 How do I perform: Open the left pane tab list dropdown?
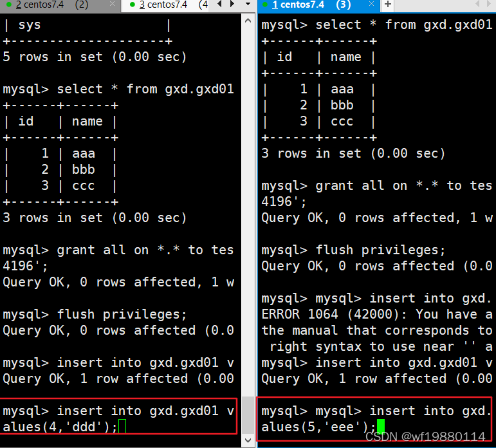248,4
